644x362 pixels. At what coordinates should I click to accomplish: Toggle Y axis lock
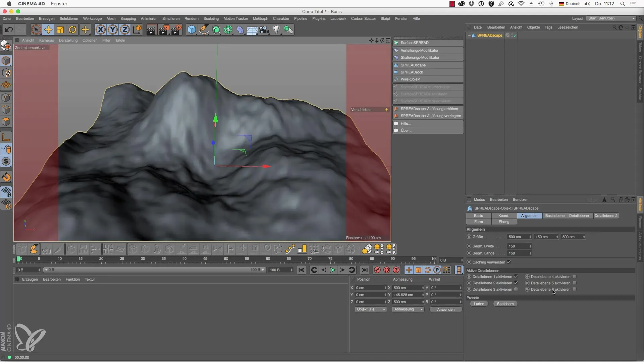click(x=113, y=30)
